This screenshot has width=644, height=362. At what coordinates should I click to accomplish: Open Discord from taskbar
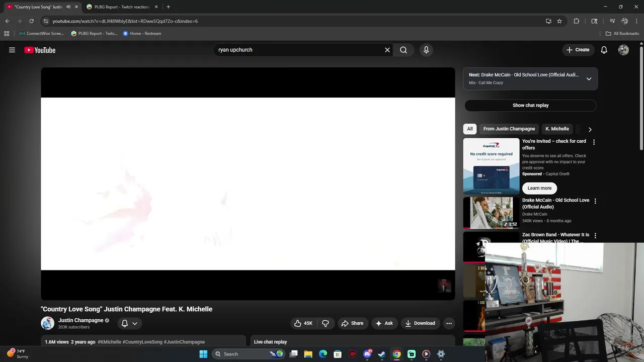pyautogui.click(x=367, y=354)
